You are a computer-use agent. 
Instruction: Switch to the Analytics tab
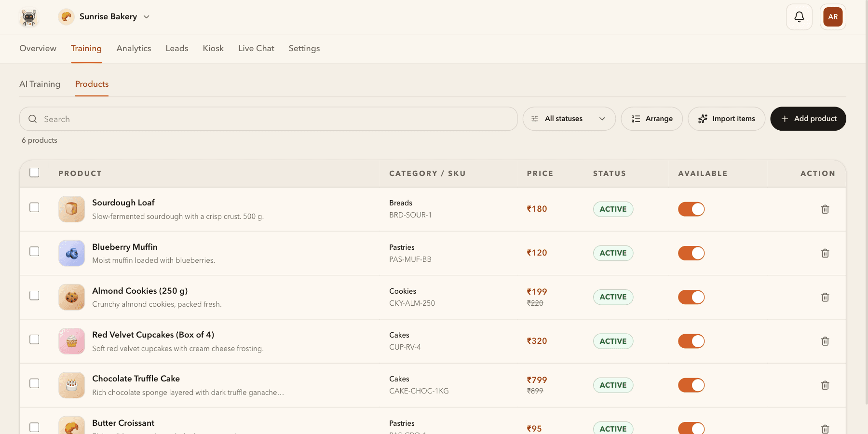tap(134, 48)
